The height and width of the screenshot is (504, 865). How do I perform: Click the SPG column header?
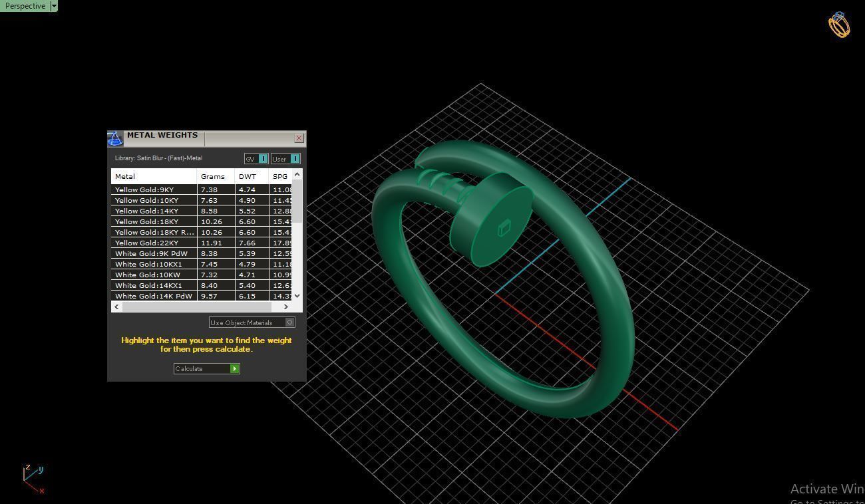tap(280, 176)
